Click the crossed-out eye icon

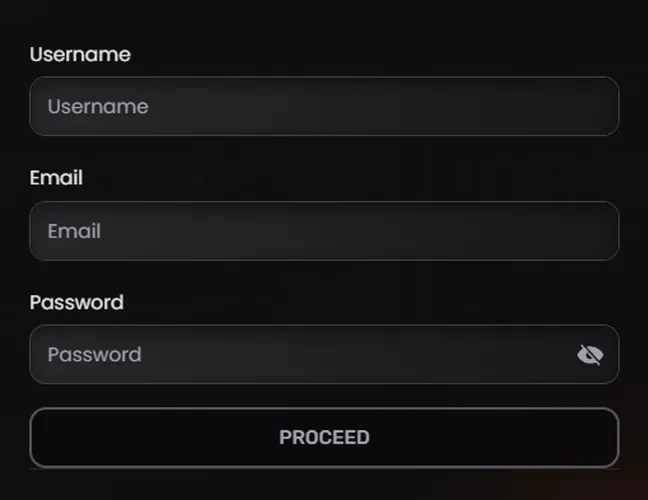[590, 354]
